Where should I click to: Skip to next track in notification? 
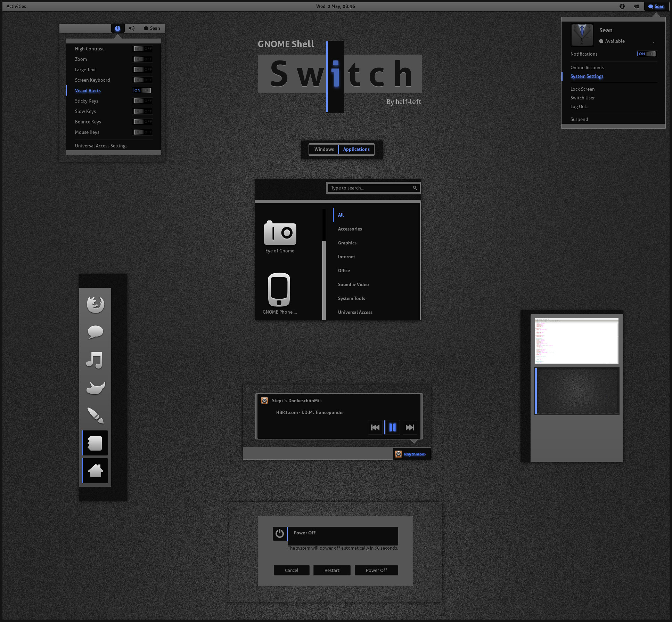(410, 427)
